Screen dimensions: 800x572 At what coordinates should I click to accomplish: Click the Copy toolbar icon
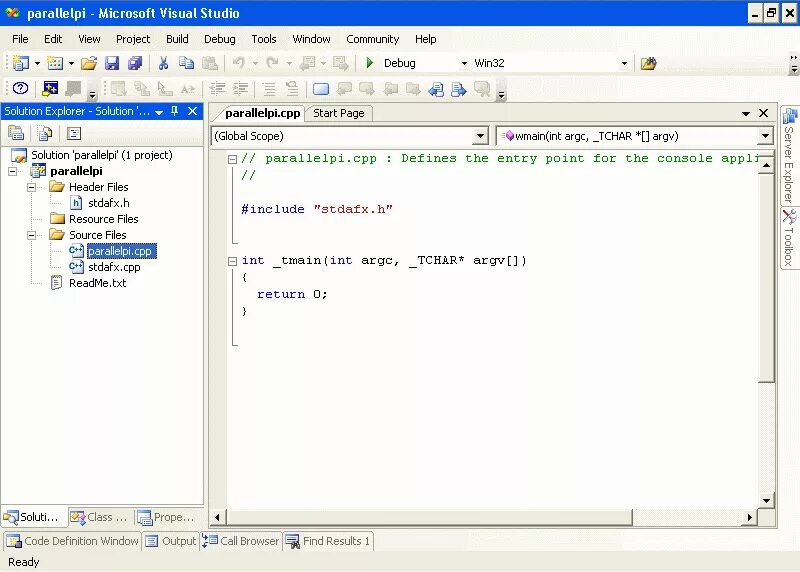click(187, 63)
